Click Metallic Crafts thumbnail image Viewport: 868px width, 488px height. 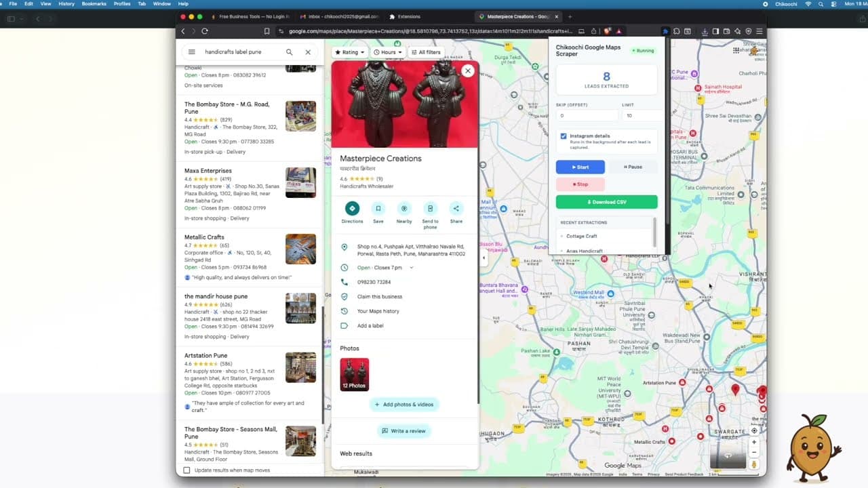coord(300,249)
